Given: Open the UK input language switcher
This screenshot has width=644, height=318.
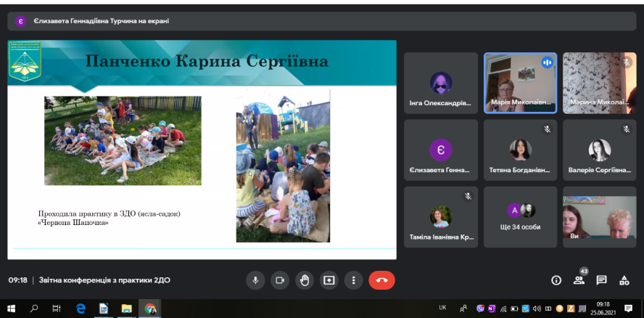Looking at the screenshot, I should tap(442, 308).
